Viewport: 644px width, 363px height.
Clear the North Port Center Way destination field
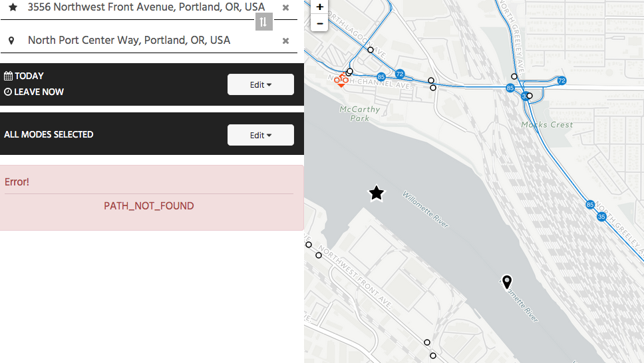tap(286, 41)
